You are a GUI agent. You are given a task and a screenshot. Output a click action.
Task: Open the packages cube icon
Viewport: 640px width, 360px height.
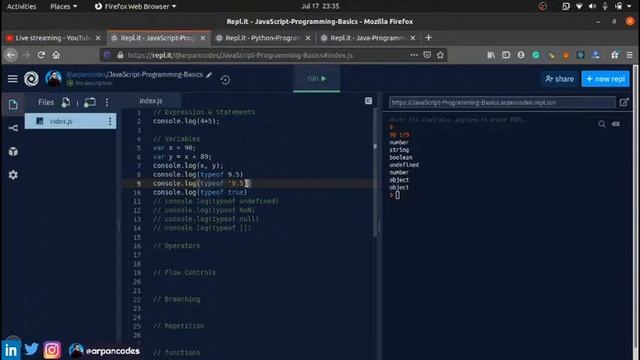click(13, 151)
